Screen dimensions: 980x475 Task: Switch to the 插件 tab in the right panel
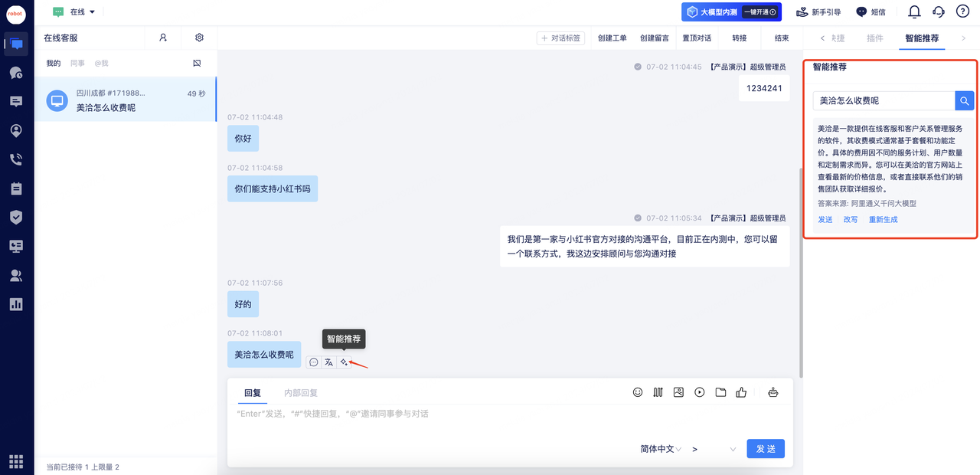(x=874, y=38)
